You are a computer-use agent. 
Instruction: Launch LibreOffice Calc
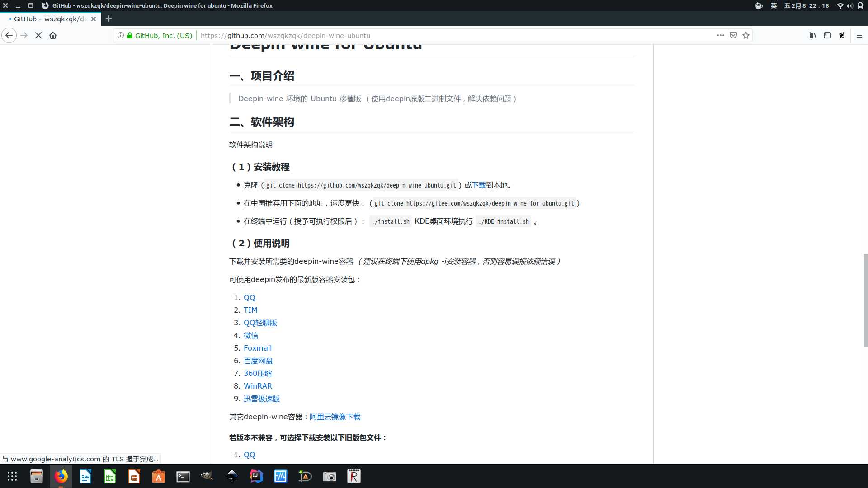(110, 476)
